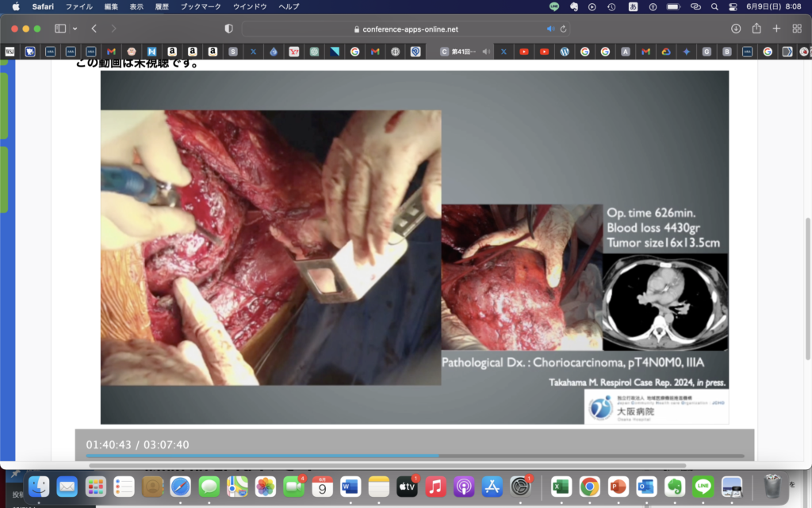Launch Excel from the Dock

pyautogui.click(x=561, y=486)
